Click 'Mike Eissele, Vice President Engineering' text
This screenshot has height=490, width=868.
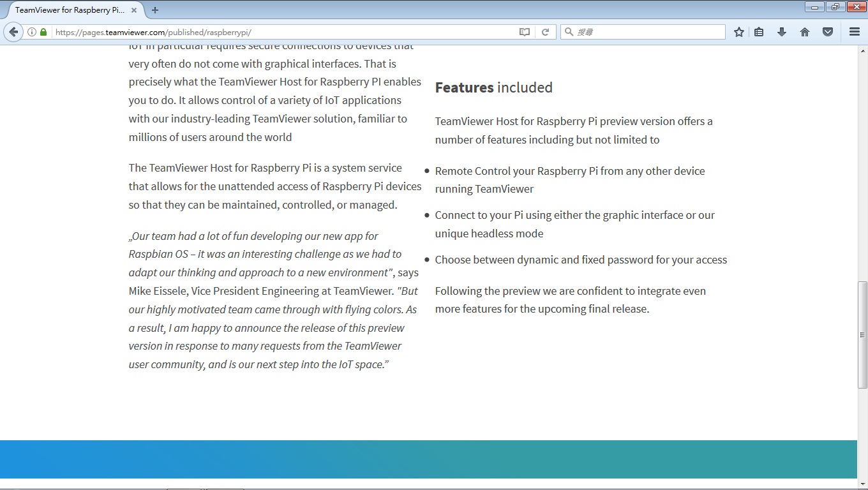[260, 291]
